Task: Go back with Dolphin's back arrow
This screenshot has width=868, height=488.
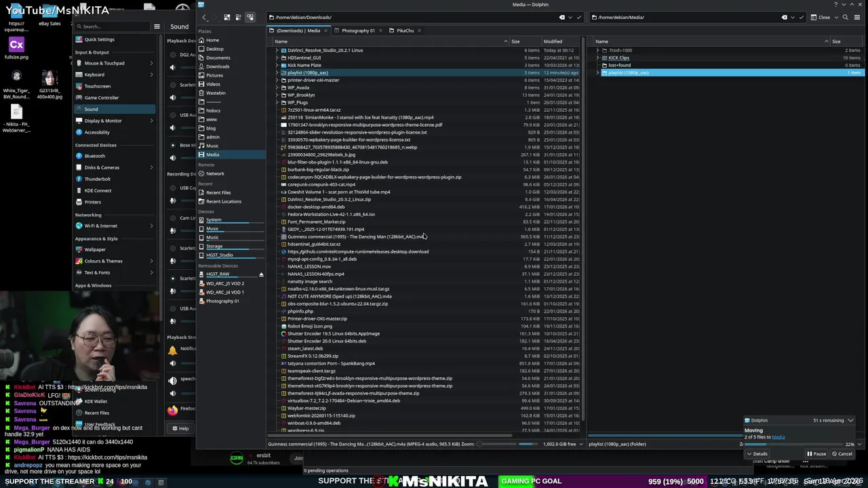Action: (205, 17)
